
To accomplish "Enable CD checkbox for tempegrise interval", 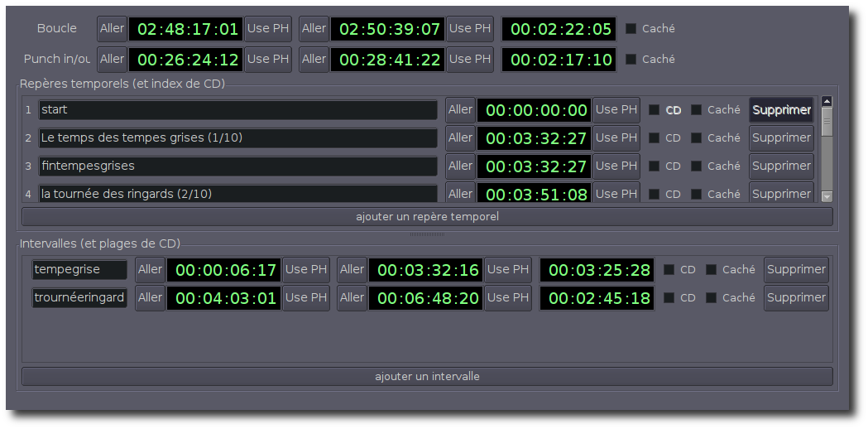I will pyautogui.click(x=669, y=270).
